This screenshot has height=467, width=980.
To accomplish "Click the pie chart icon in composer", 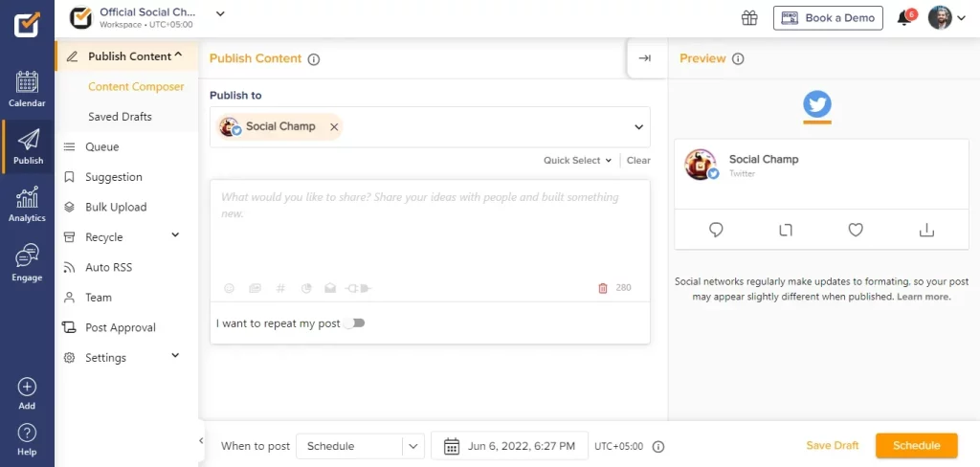I will click(306, 288).
